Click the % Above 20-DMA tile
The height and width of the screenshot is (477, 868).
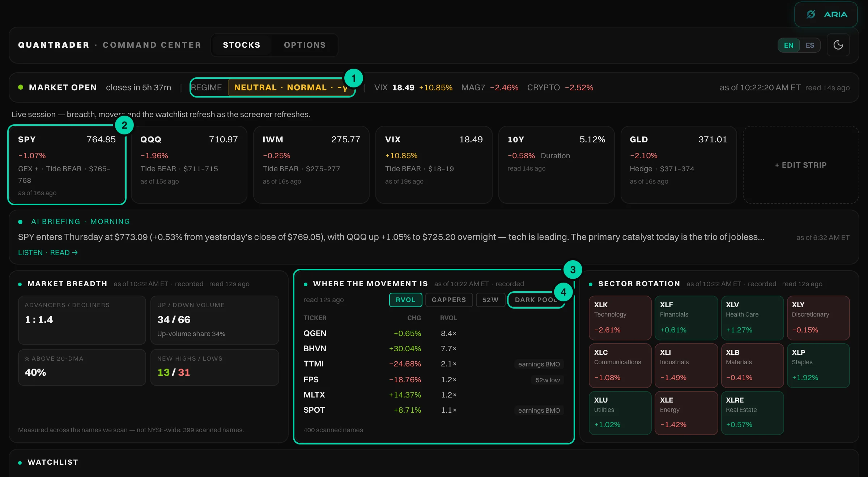(82, 368)
